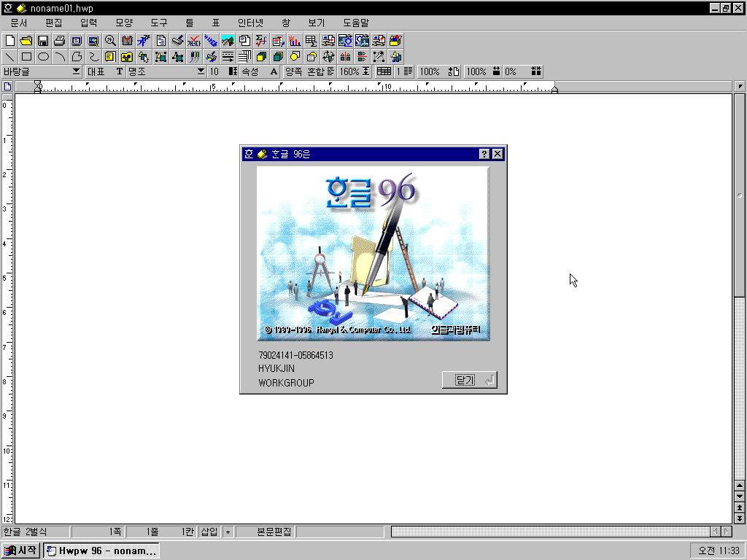Click the right margin marker on the ruler
The width and height of the screenshot is (747, 560).
[554, 88]
